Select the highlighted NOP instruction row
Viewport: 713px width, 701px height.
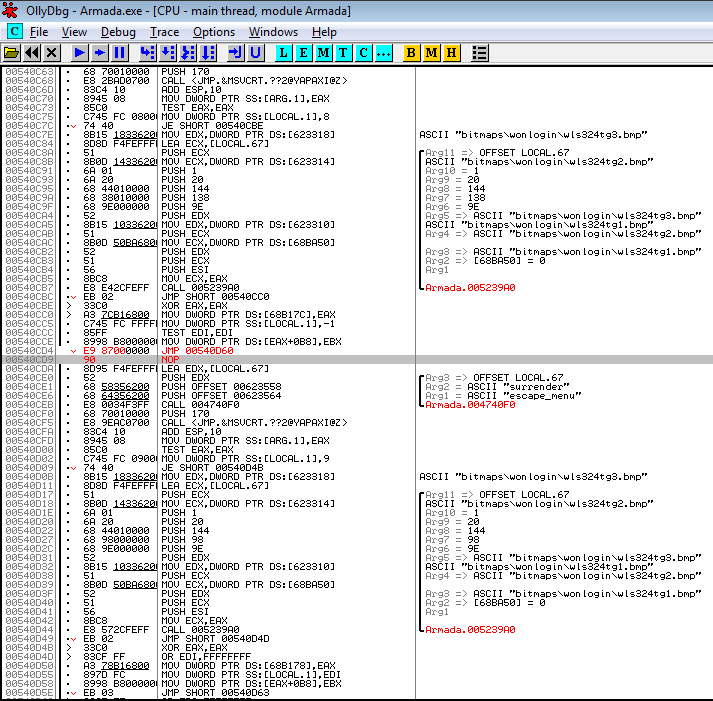tap(200, 359)
